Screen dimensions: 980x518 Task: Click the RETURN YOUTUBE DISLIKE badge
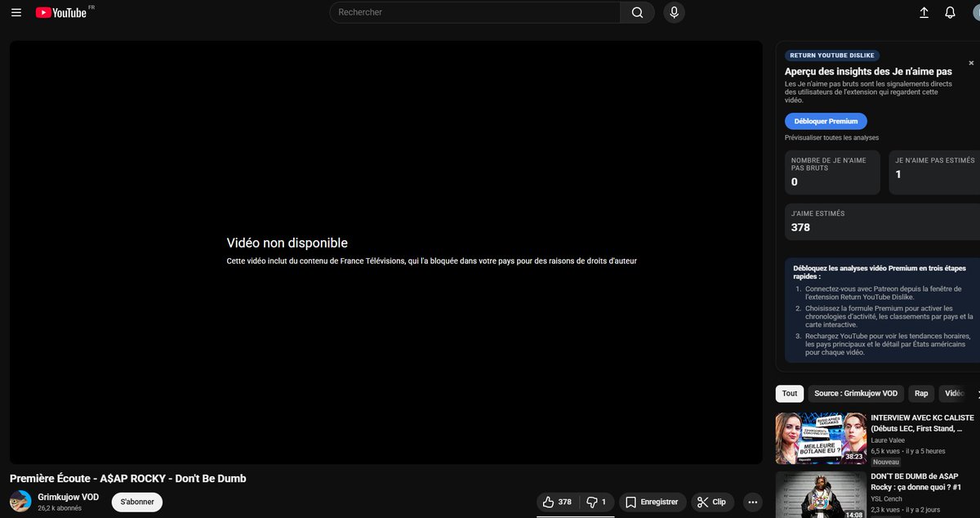(832, 56)
